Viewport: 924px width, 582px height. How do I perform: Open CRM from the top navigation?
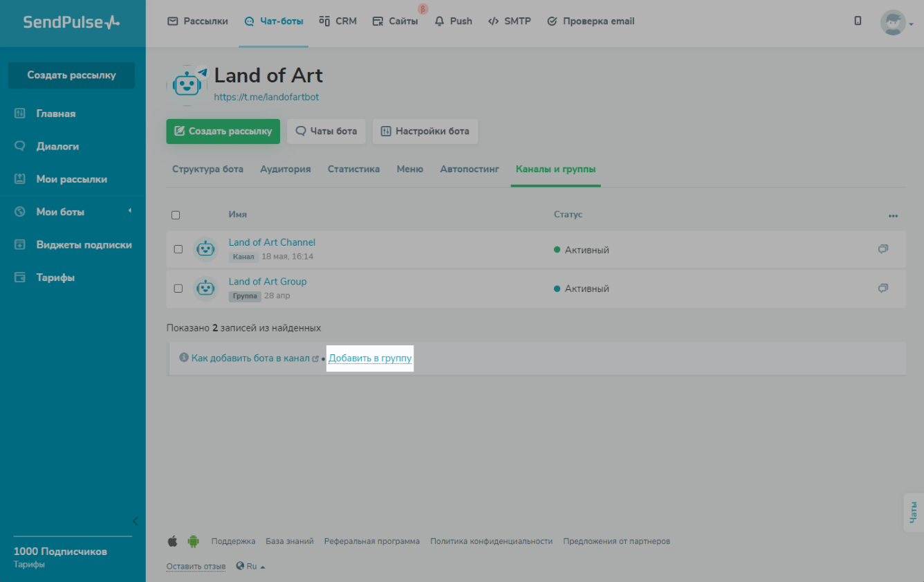click(x=338, y=21)
